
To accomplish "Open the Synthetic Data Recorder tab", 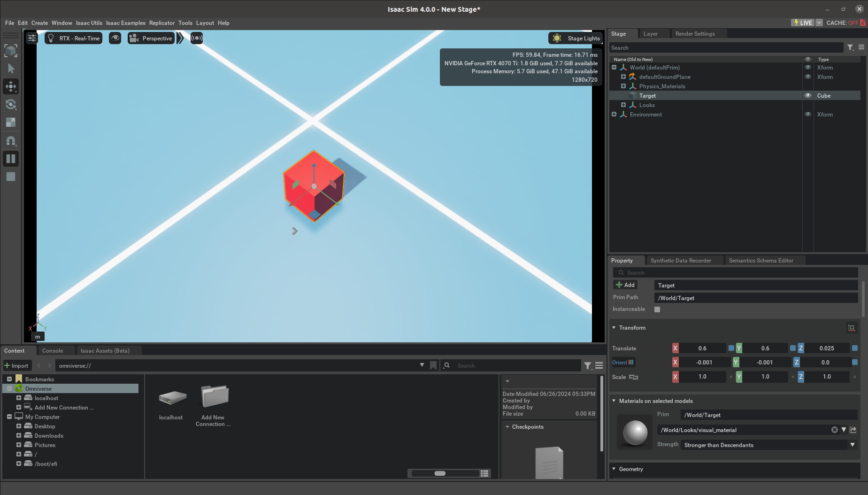I will pyautogui.click(x=681, y=261).
